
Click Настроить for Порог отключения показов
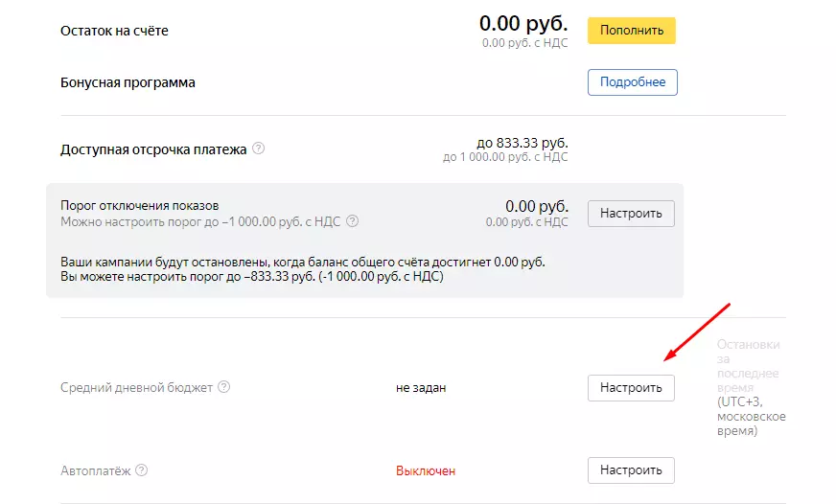click(x=631, y=213)
